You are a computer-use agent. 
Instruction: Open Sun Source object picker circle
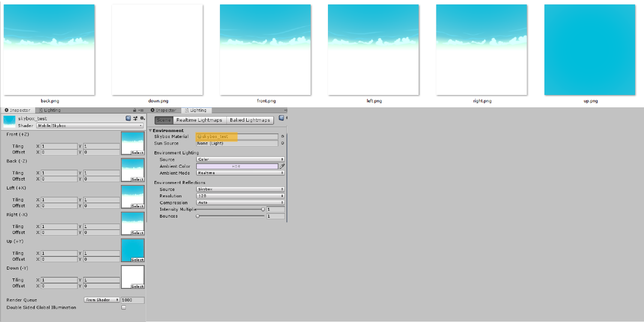pyautogui.click(x=282, y=143)
